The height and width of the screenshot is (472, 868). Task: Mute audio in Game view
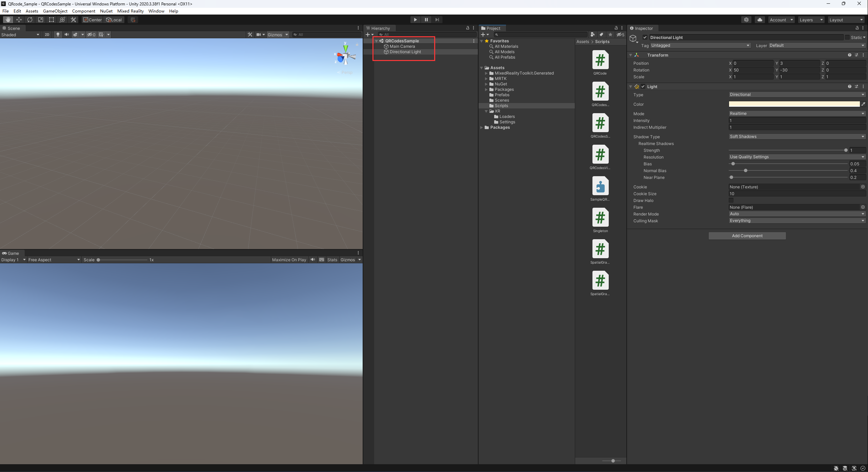312,260
